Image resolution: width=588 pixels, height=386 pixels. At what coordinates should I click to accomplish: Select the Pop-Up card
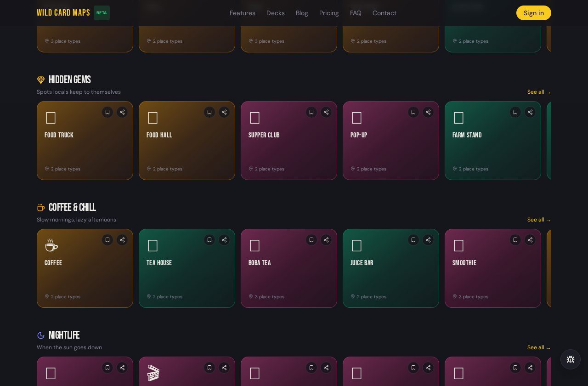[x=391, y=141]
